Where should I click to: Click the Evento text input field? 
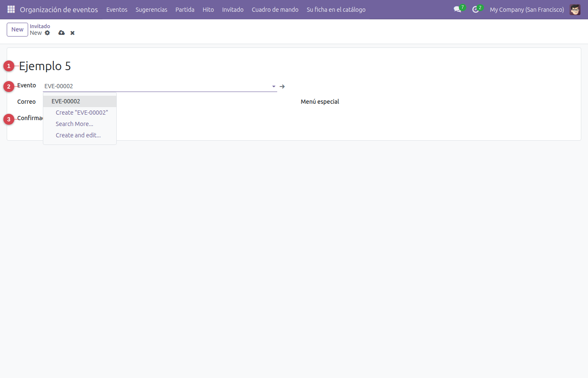coord(157,86)
